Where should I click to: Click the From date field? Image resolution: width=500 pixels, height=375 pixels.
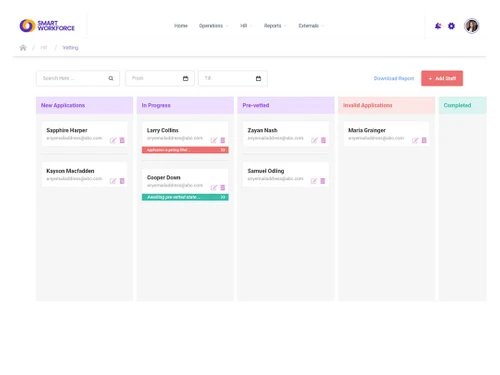(160, 78)
